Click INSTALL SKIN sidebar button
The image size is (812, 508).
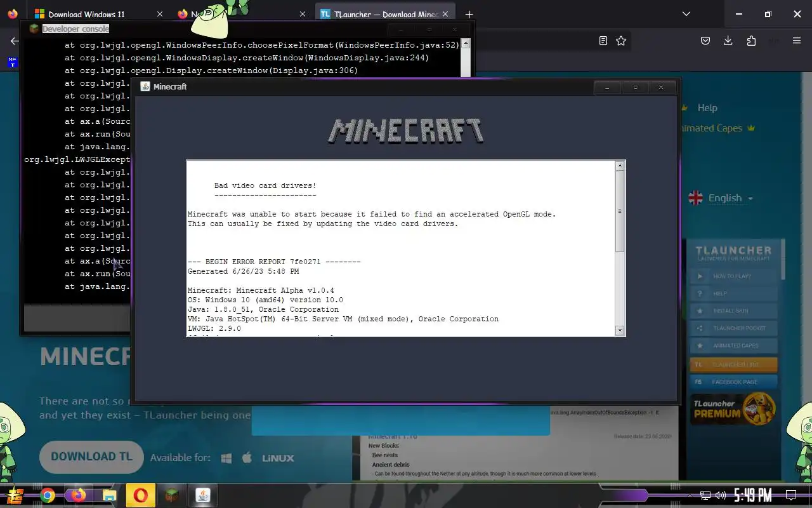point(733,311)
